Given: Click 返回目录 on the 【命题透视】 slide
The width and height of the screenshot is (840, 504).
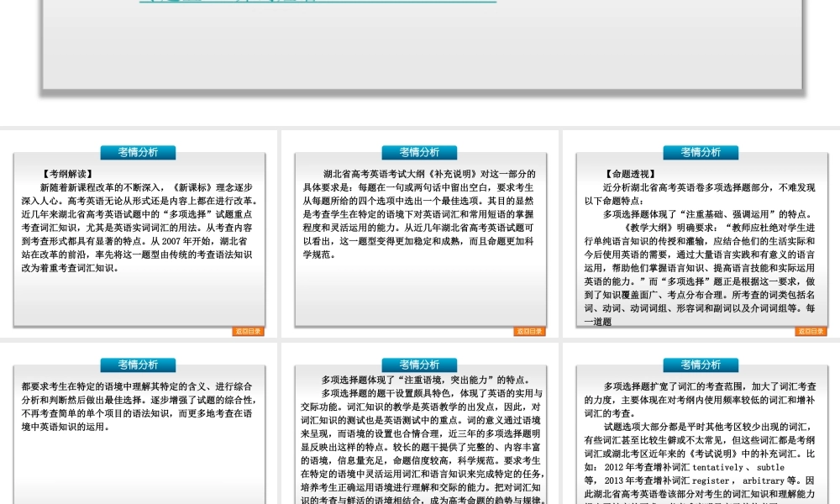Looking at the screenshot, I should tap(811, 332).
